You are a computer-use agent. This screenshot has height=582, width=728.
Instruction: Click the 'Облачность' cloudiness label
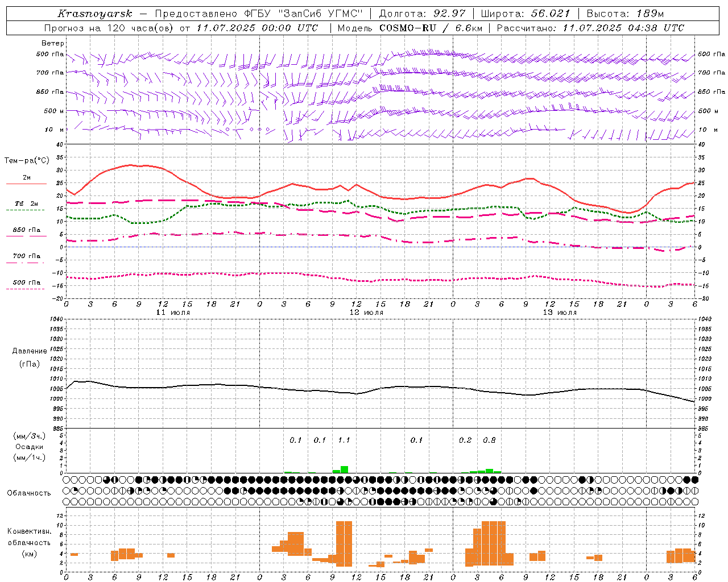point(29,493)
